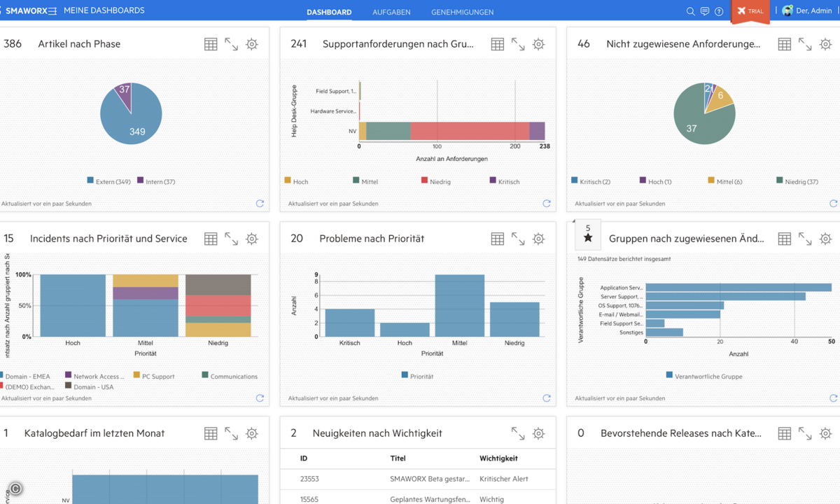Refresh the Supportanforderungen widget

547,204
